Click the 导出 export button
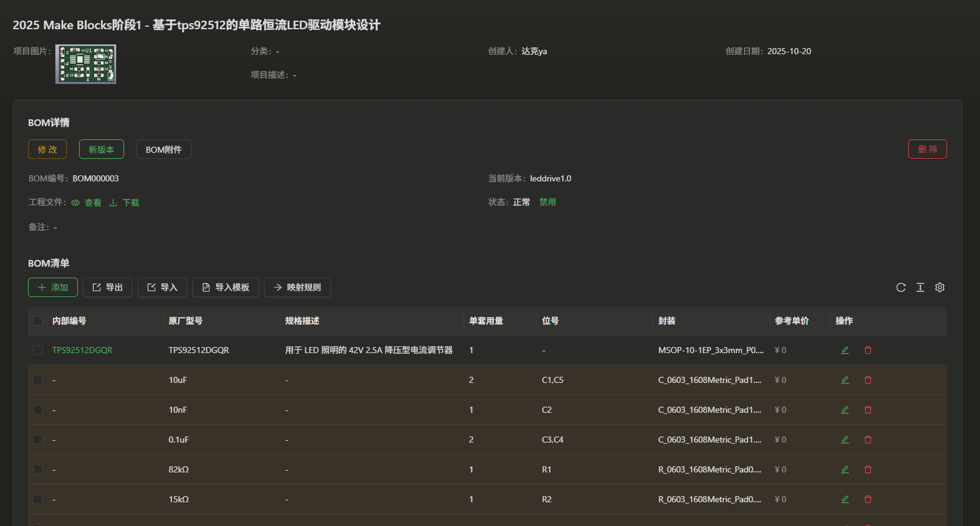This screenshot has height=526, width=980. tap(108, 287)
